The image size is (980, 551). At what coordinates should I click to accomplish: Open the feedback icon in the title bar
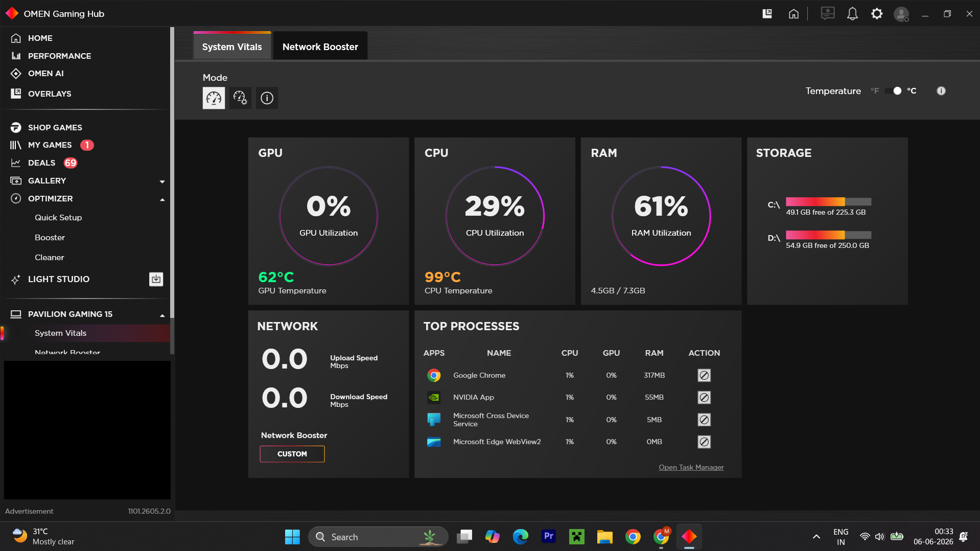click(x=828, y=13)
